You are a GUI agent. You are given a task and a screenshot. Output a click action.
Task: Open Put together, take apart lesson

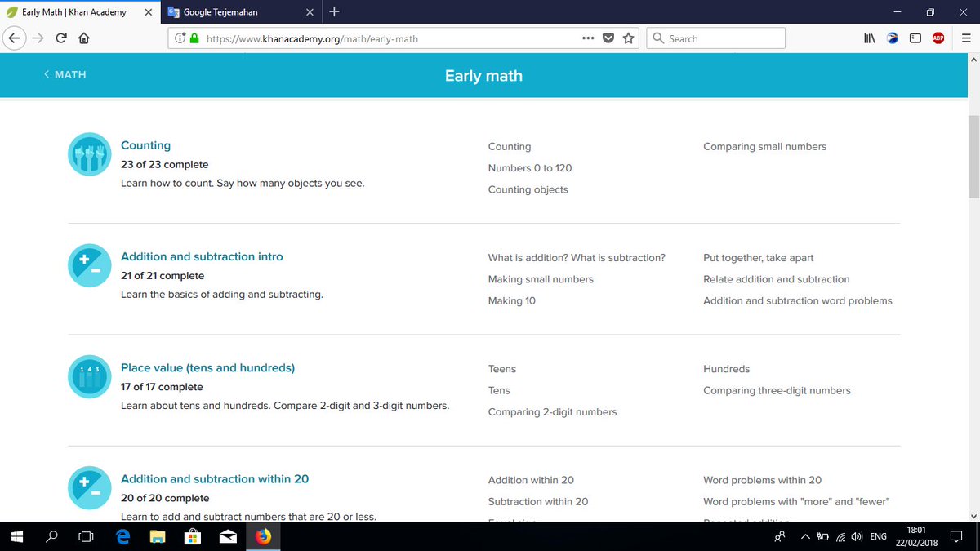(x=758, y=258)
